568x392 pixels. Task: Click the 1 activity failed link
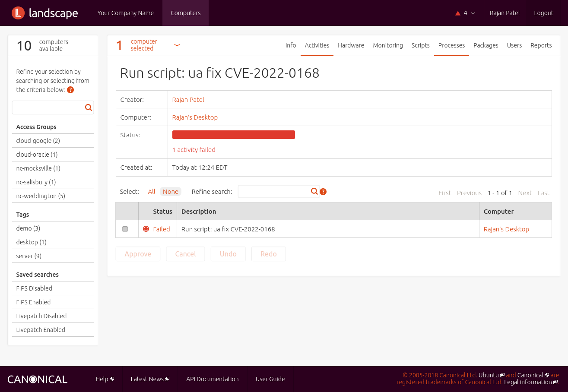click(194, 150)
